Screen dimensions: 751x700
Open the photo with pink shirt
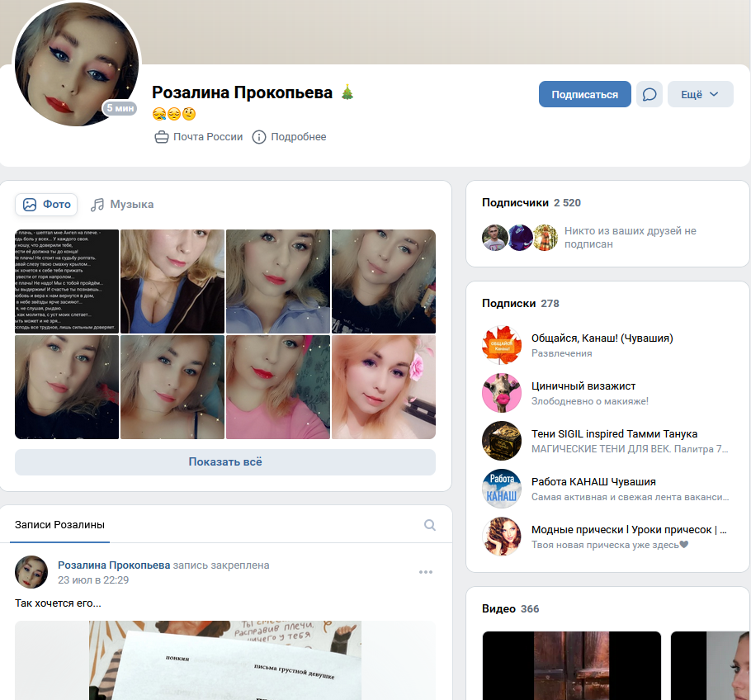(278, 387)
